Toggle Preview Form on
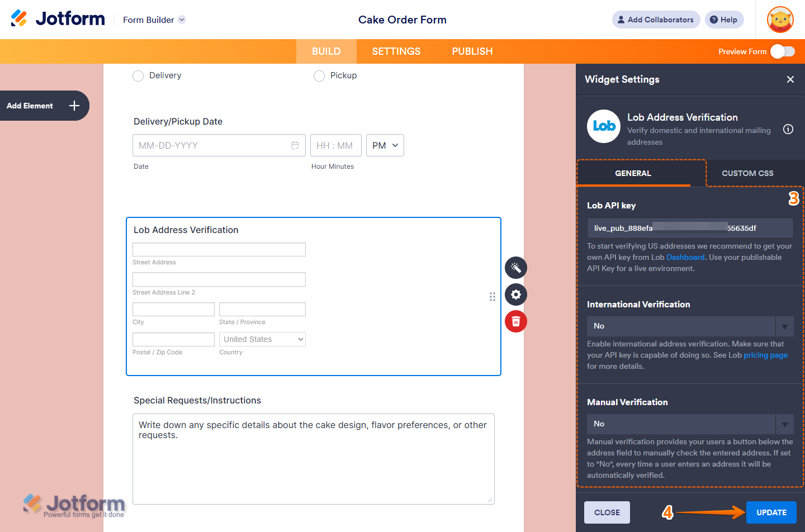The image size is (805, 532). point(782,51)
